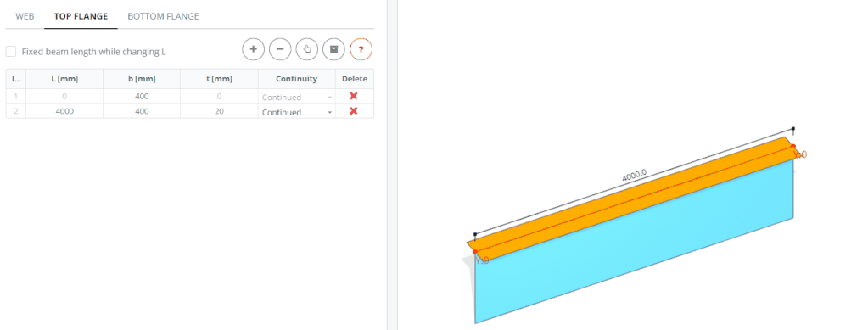Click the t value 20 in row 2
Image resolution: width=868 pixels, height=330 pixels.
click(x=219, y=111)
